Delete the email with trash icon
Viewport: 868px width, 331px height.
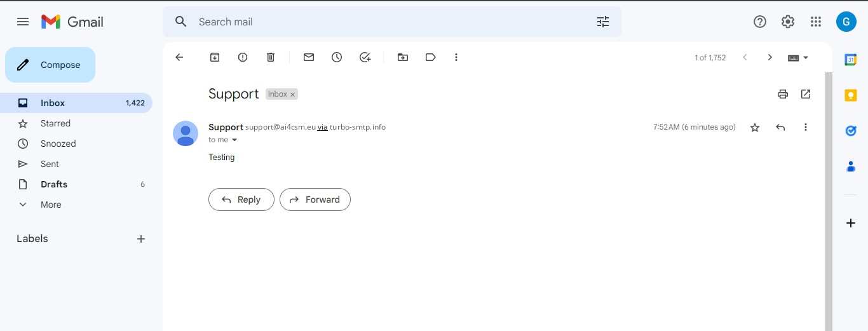(x=271, y=57)
